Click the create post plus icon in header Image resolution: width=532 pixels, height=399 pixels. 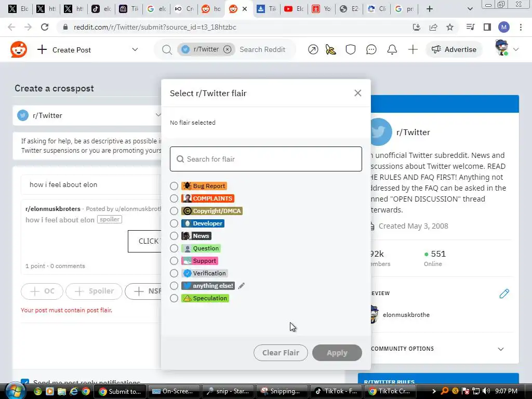click(413, 49)
